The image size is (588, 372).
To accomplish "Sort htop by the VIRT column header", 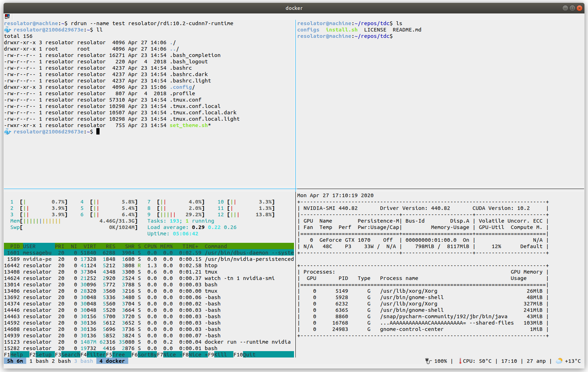I will pyautogui.click(x=90, y=246).
